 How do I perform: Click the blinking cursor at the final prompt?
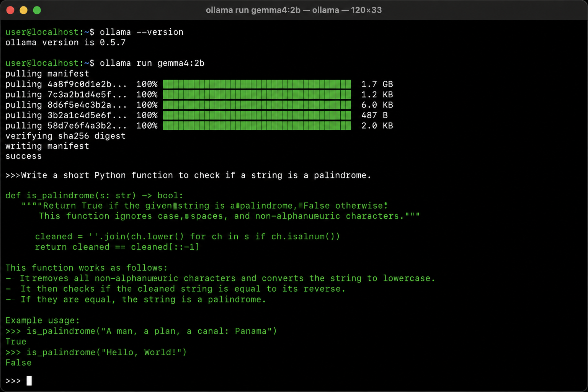pyautogui.click(x=29, y=381)
